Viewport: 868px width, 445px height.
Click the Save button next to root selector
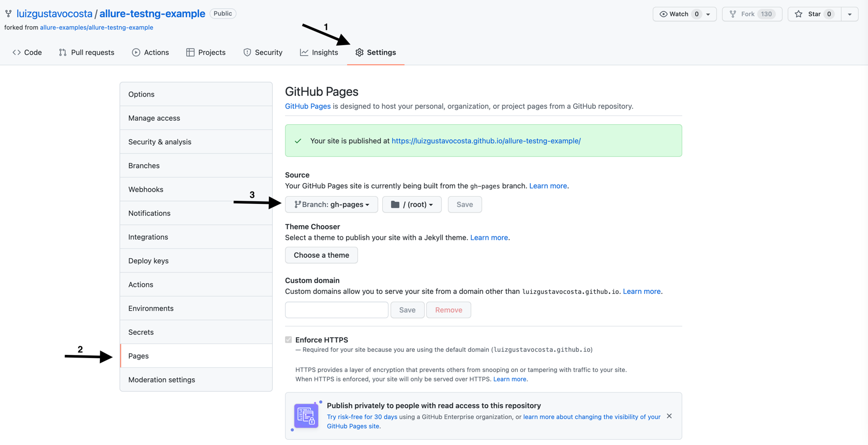click(465, 204)
